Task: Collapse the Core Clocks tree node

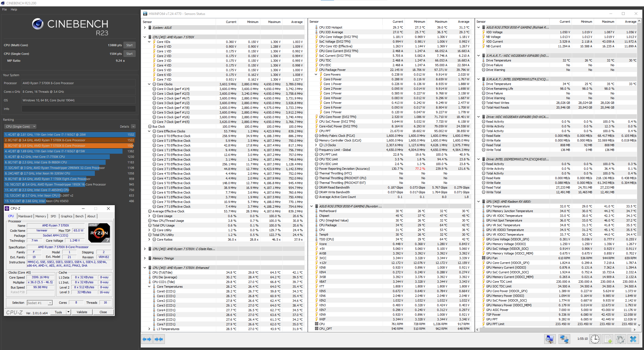Action: 149,84
